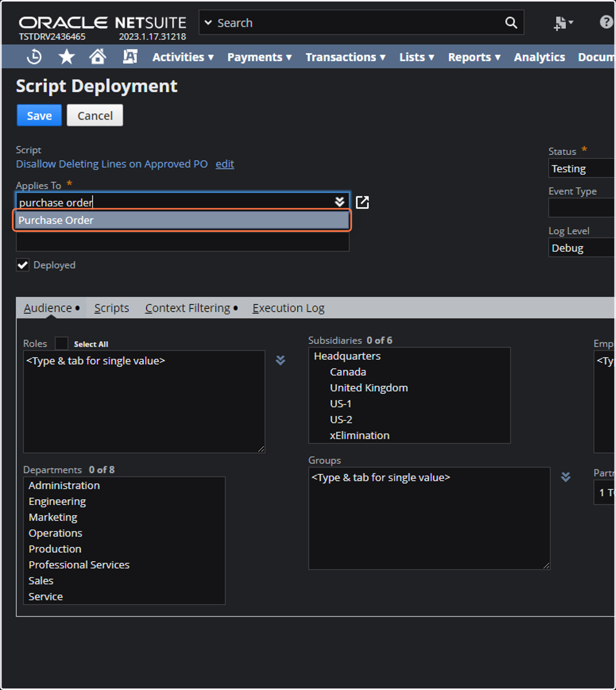Open the Roles multi-select arrows

280,360
